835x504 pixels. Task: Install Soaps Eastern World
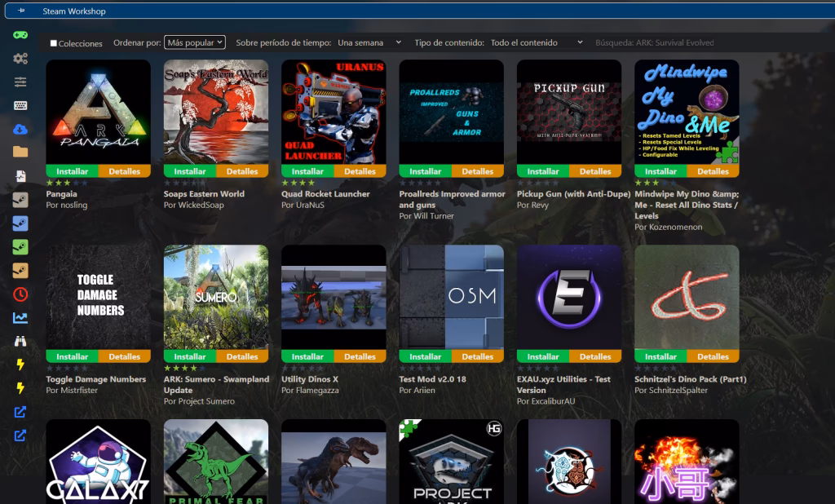(189, 171)
